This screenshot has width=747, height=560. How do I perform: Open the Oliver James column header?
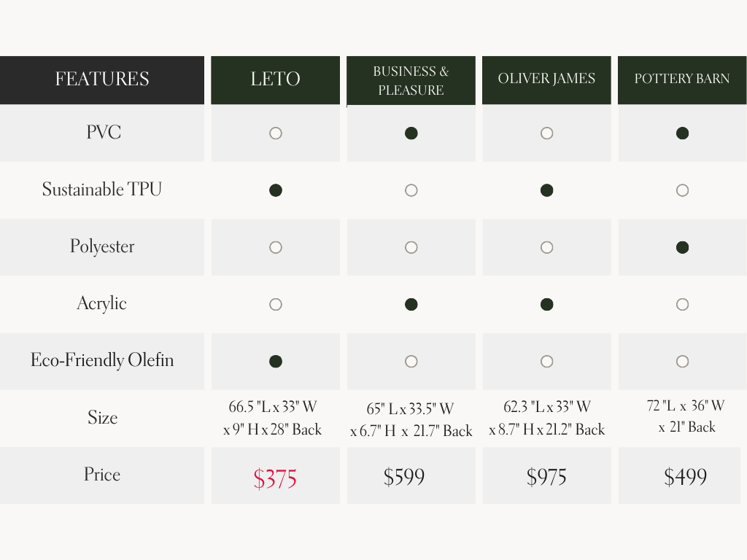[x=547, y=79]
